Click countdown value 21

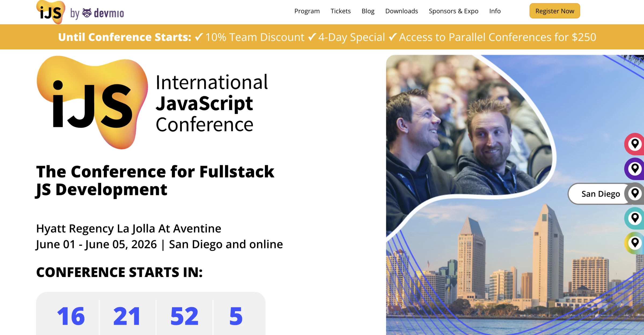click(127, 316)
